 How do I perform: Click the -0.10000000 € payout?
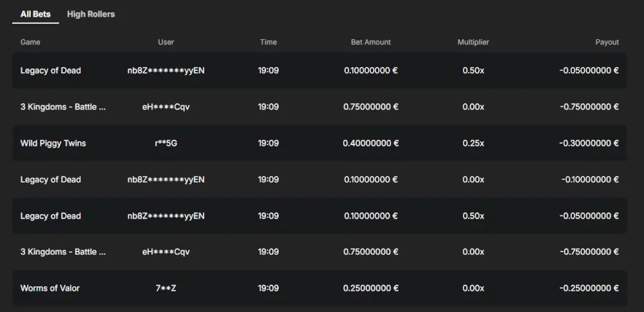click(x=590, y=179)
